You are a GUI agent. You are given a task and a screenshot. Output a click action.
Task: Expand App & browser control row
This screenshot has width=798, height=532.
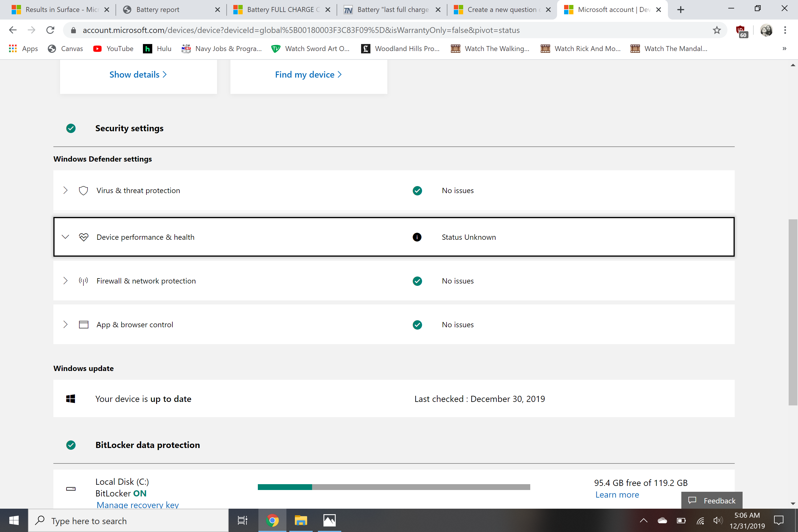pos(66,325)
